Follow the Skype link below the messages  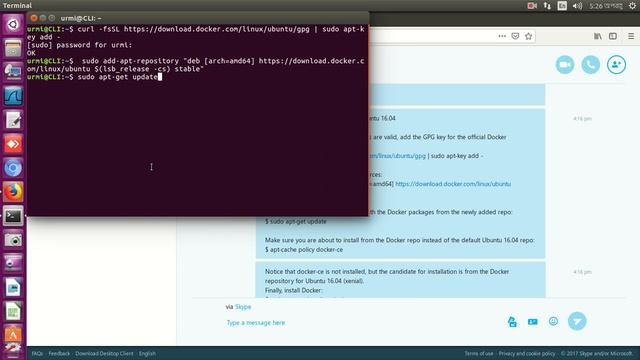(243, 307)
